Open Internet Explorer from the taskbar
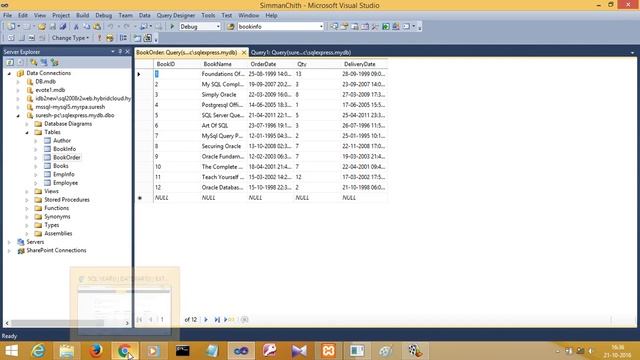Screen dimensions: 640x360 (38, 351)
